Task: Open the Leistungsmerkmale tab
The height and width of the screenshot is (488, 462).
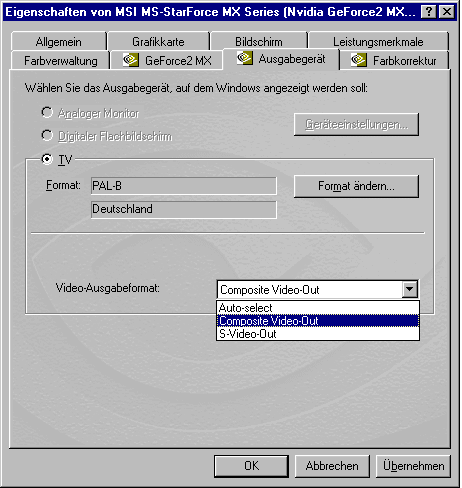Action: pyautogui.click(x=378, y=42)
